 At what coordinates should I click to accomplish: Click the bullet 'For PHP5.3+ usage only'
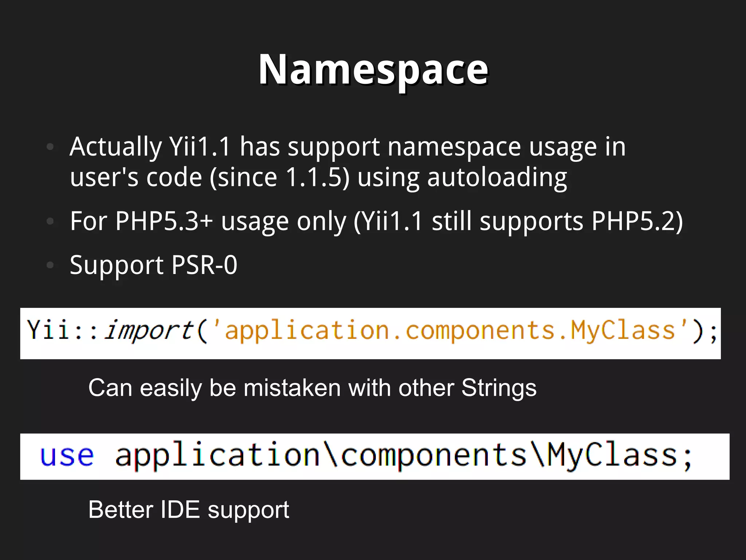click(376, 221)
